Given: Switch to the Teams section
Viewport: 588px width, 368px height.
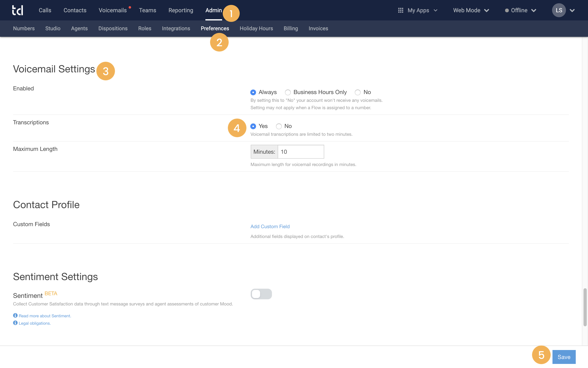Looking at the screenshot, I should (147, 10).
